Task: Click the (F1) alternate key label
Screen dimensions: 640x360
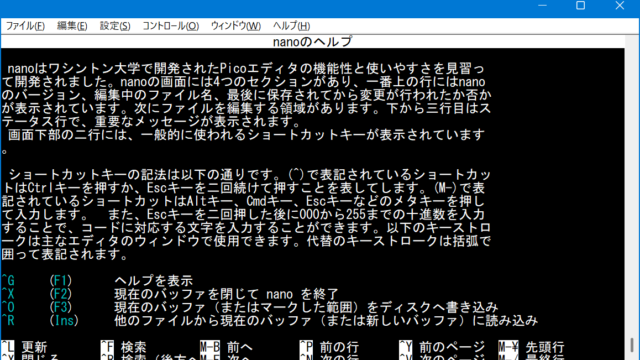Action: (x=61, y=281)
